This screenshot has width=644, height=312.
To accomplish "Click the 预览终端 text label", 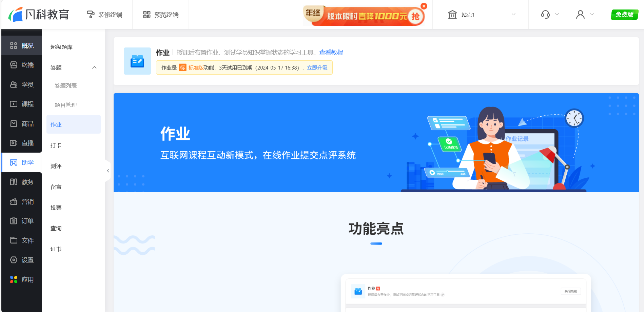I will (167, 15).
